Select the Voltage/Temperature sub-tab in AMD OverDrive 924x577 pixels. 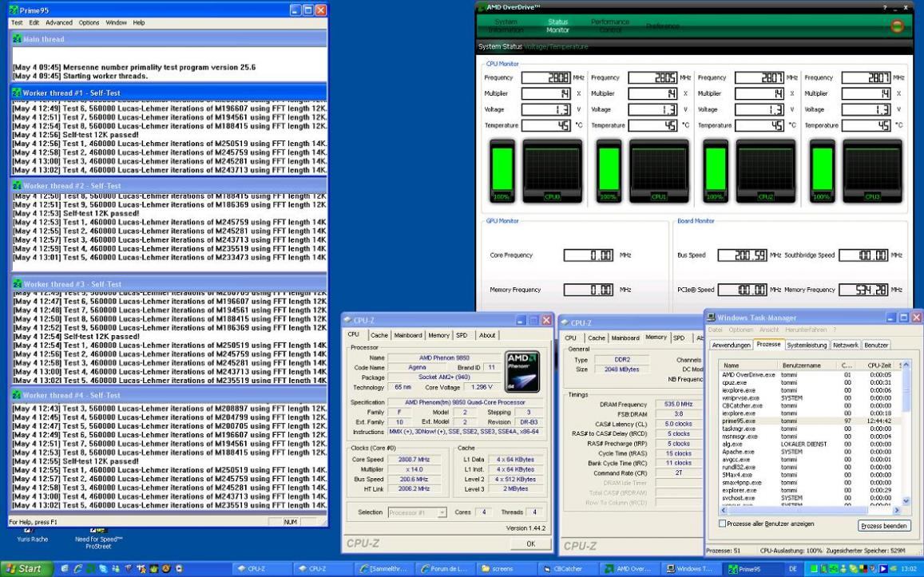point(556,46)
